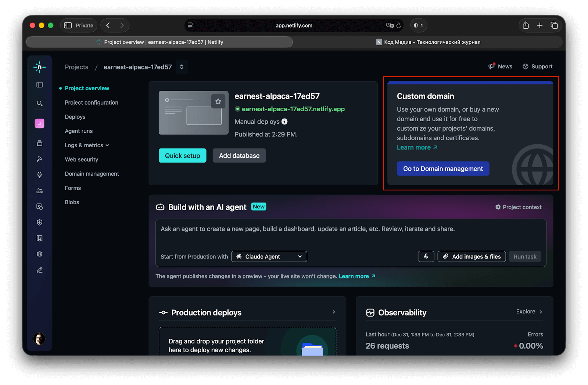Toggle Safari sidebar button next to Private
The width and height of the screenshot is (588, 385).
pos(68,25)
